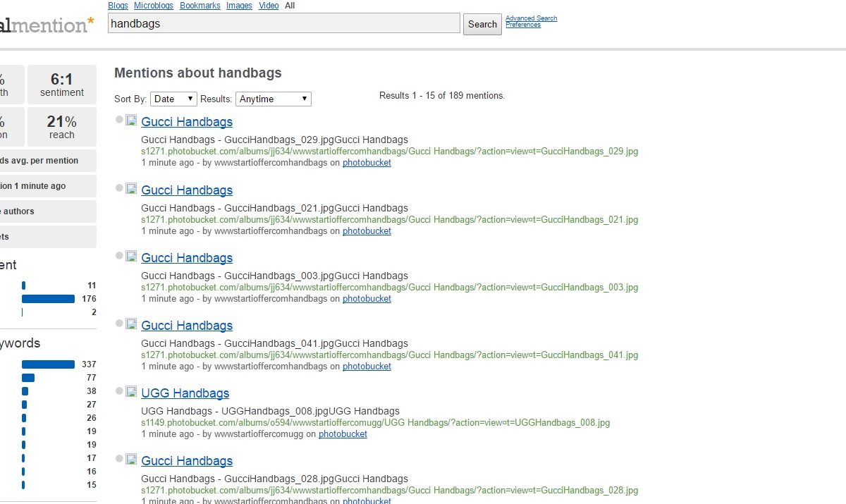Click the photobucket link under UGGHandbags_008
Viewport: 846px width, 504px height.
coord(343,434)
